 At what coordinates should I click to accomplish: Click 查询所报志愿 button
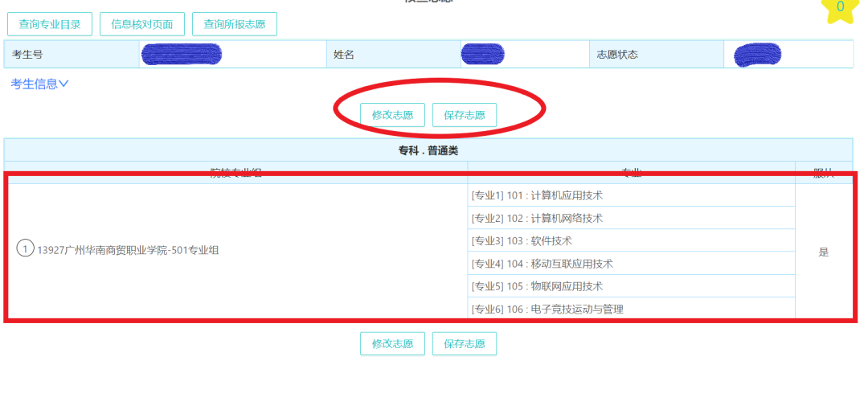235,24
